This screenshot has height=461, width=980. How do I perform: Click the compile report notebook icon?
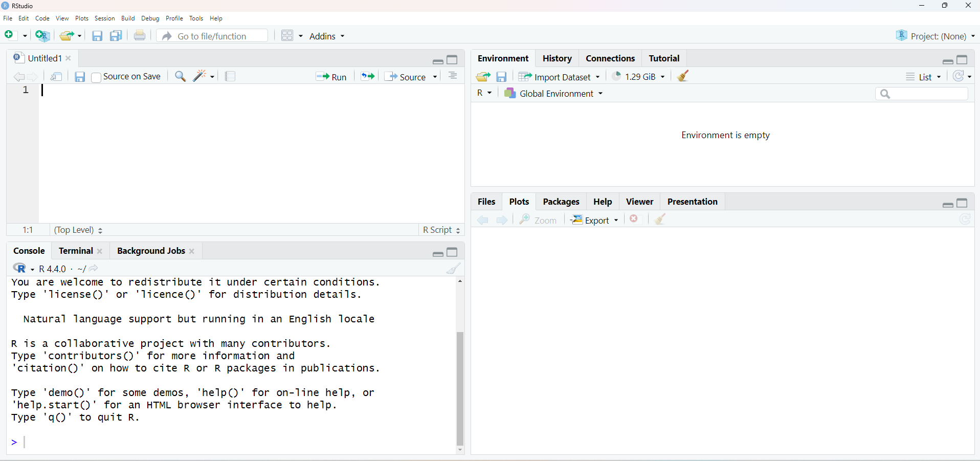coord(230,76)
